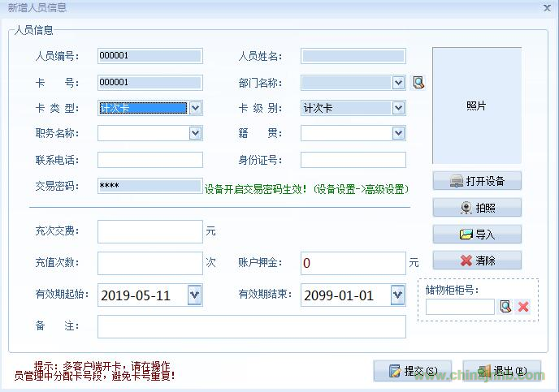Screen dimensions: 559x392
Task: Expand the 籍贯 native place dropdown
Action: pyautogui.click(x=398, y=133)
